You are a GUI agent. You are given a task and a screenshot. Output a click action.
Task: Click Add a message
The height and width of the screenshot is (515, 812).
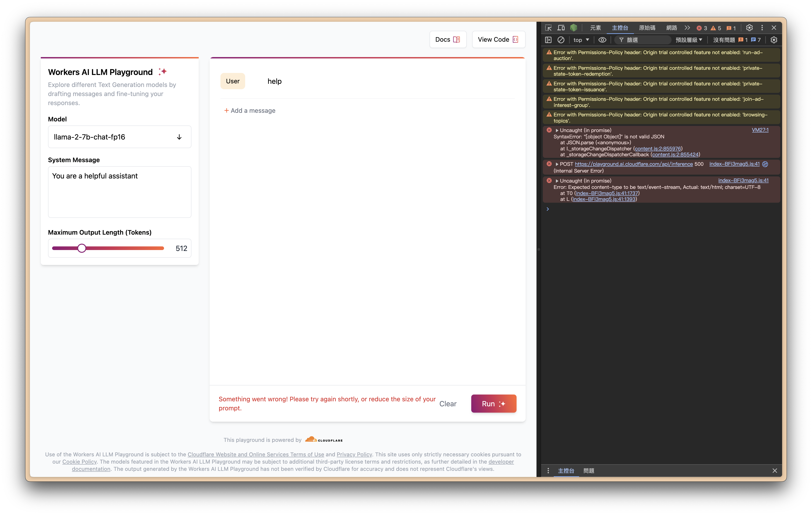tap(250, 111)
